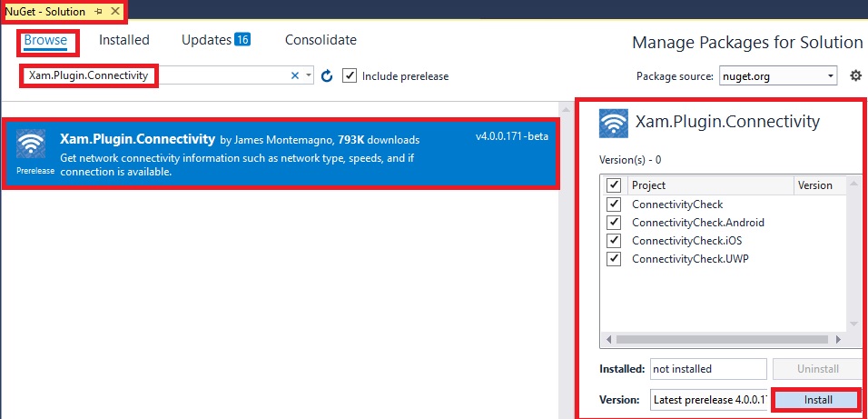Click the Installed 'not installed' field
Screen dimensions: 868x419
coord(708,369)
